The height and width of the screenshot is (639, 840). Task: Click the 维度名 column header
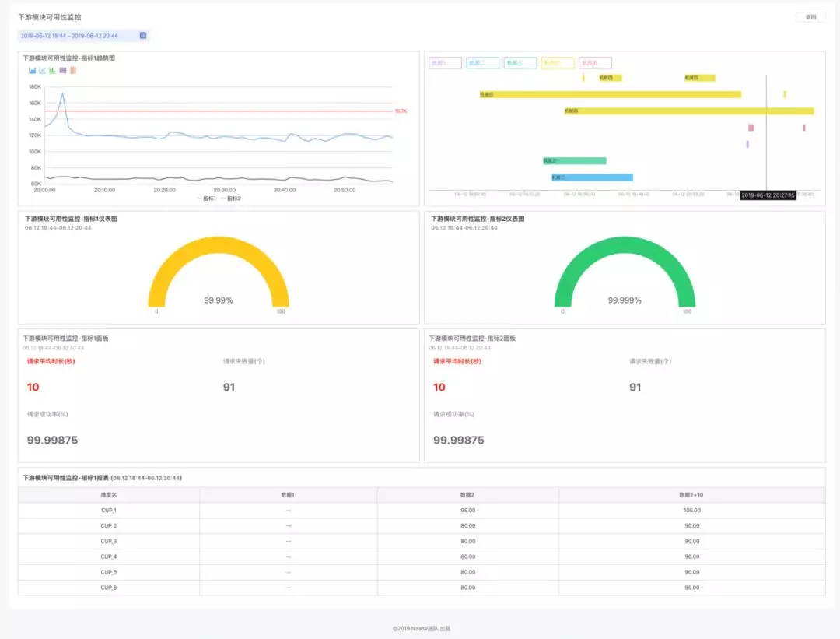109,495
